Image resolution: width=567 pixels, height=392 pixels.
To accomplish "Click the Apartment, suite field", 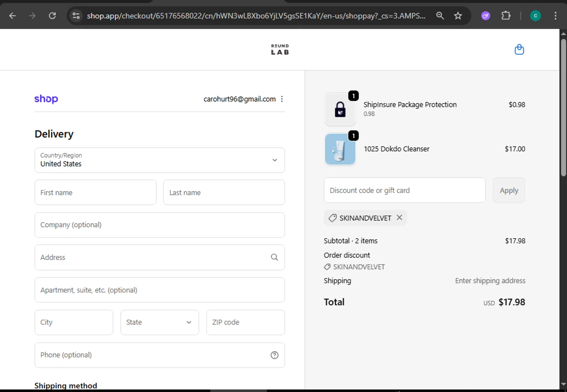I will (x=160, y=290).
